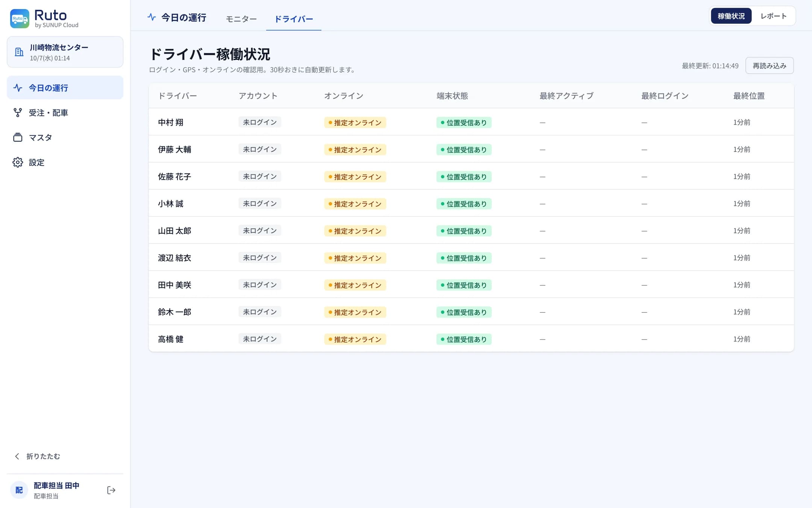This screenshot has width=812, height=508.
Task: Switch to the モニター tab
Action: click(x=241, y=19)
